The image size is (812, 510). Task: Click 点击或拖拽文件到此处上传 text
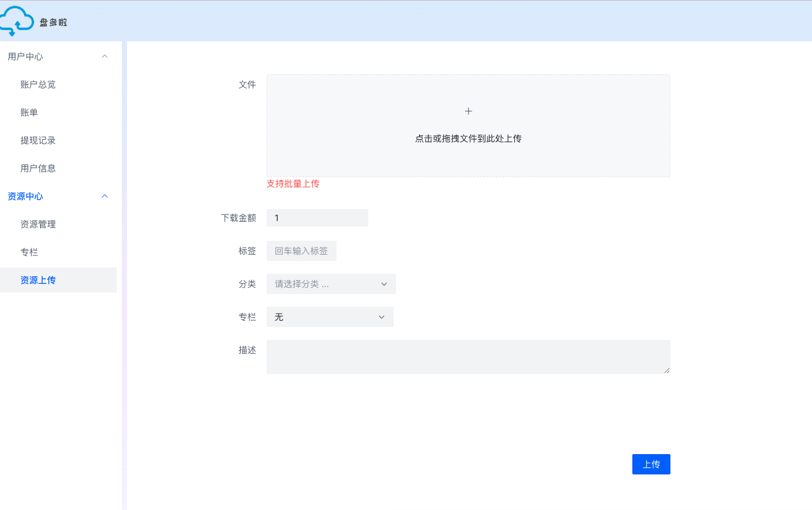click(x=469, y=138)
